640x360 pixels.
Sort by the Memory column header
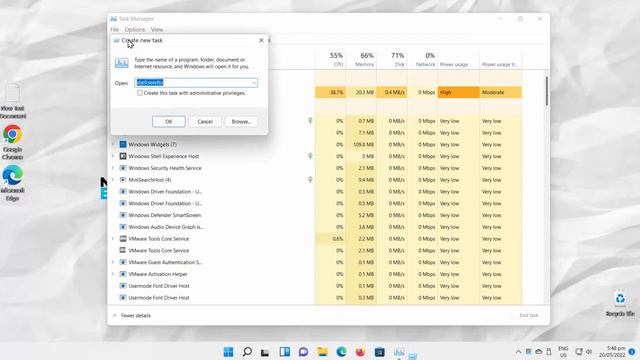pos(361,59)
